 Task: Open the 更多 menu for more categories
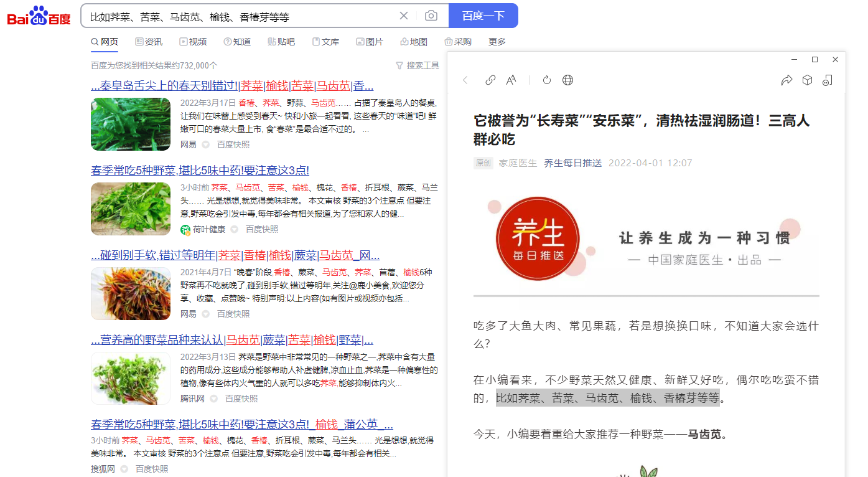[497, 42]
